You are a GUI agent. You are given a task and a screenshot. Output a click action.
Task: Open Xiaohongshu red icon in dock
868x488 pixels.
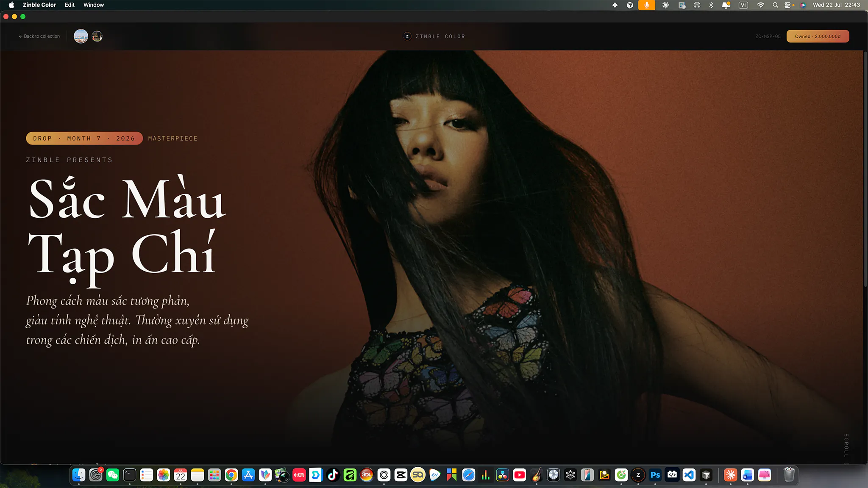coord(299,475)
